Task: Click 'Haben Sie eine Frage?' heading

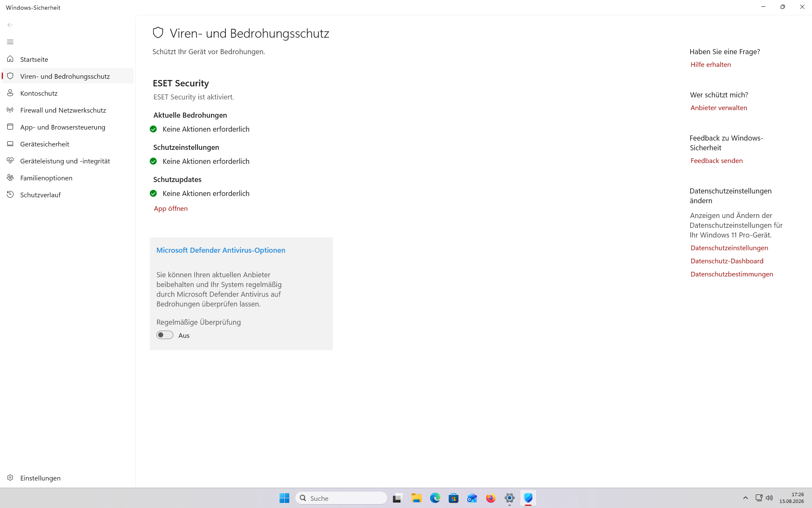Action: (x=725, y=52)
